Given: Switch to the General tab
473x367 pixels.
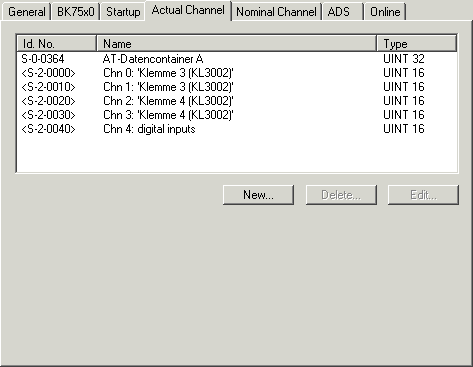Looking at the screenshot, I should (x=26, y=12).
